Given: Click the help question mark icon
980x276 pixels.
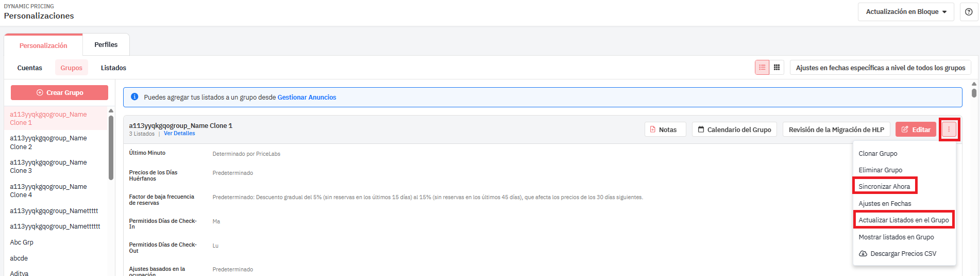Looking at the screenshot, I should click(969, 12).
